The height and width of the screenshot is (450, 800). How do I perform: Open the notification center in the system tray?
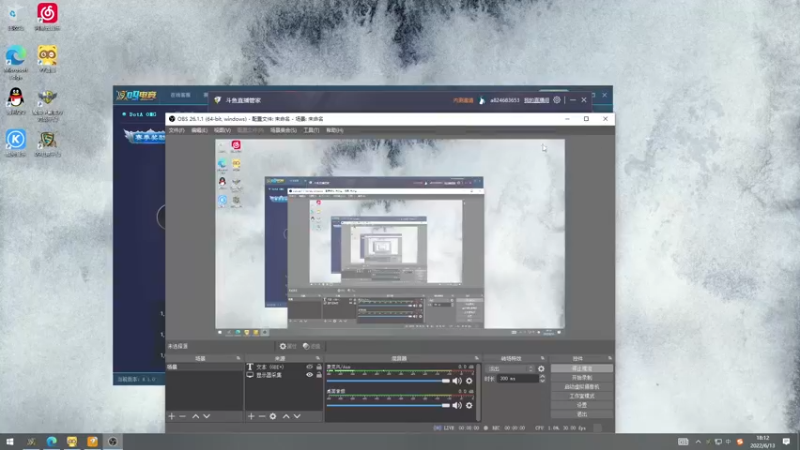pyautogui.click(x=786, y=441)
